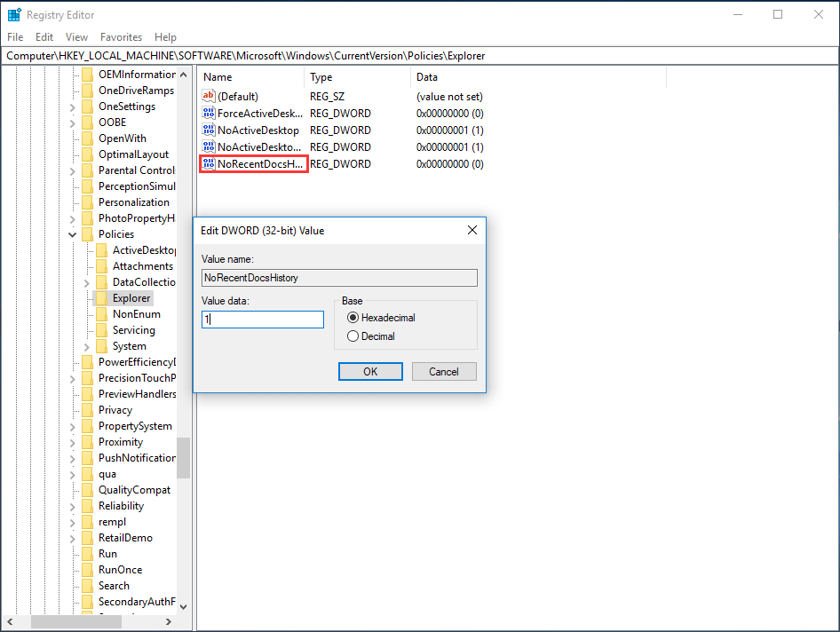840x632 pixels.
Task: Click the tree horizontal scrollbar thumb
Action: (x=76, y=622)
